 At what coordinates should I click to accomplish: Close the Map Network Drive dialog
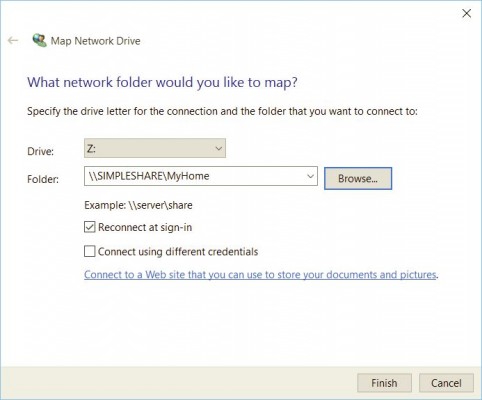(466, 13)
